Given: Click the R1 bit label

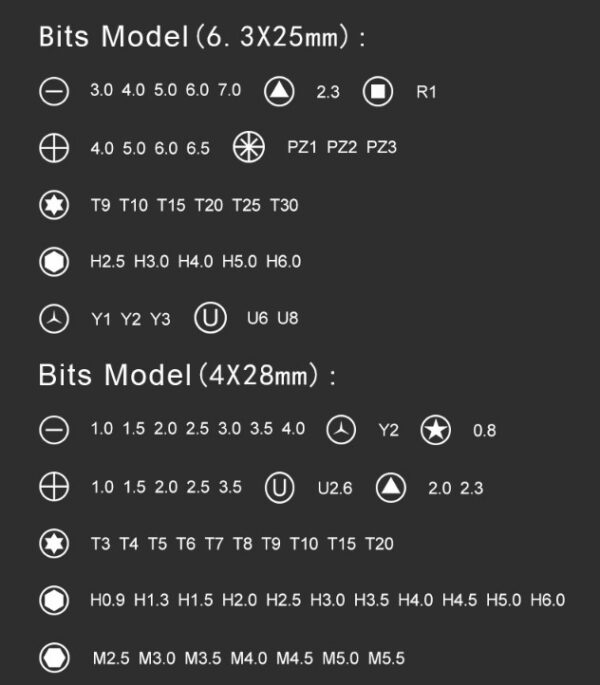Looking at the screenshot, I should [427, 92].
